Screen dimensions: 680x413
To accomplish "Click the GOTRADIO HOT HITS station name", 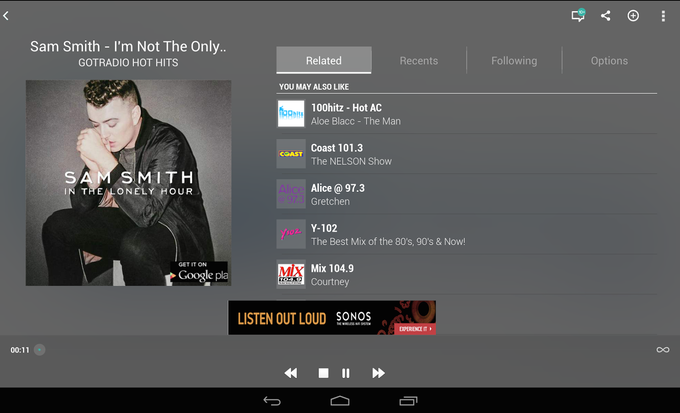I will [128, 62].
